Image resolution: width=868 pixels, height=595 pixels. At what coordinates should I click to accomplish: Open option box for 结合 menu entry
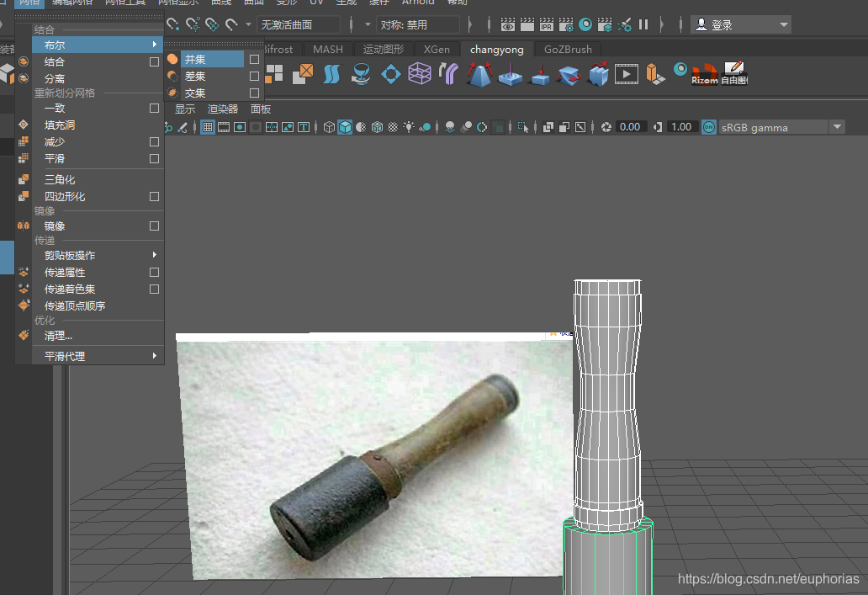tap(155, 62)
